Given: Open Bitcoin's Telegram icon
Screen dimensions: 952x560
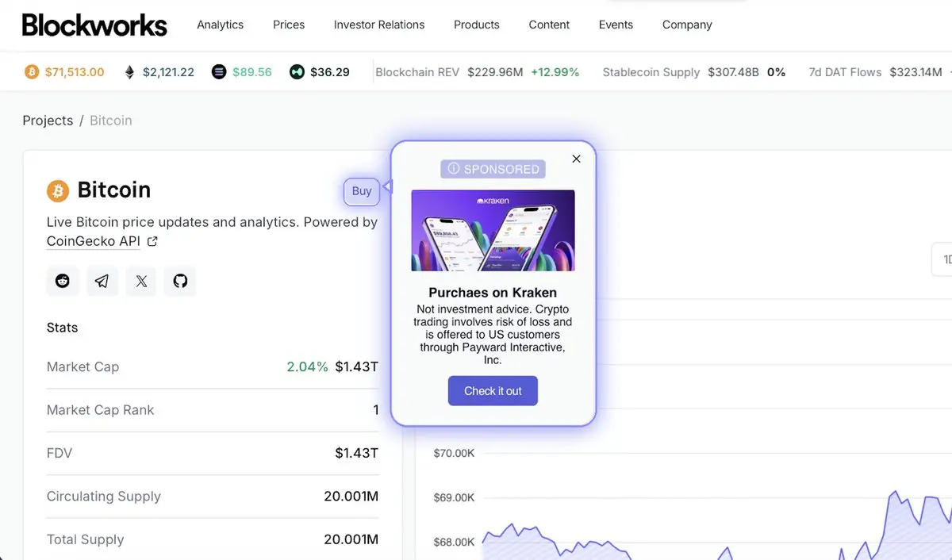Looking at the screenshot, I should (102, 281).
